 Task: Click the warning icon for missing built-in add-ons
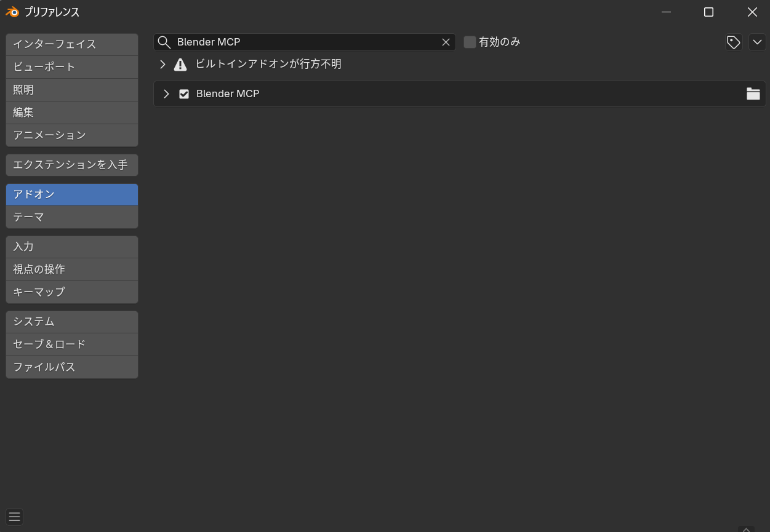[180, 64]
